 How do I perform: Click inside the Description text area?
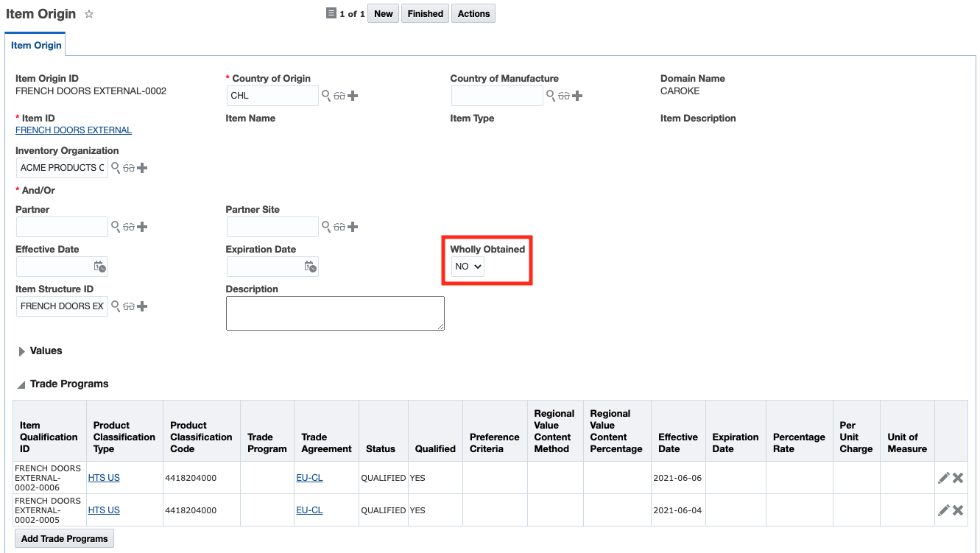point(335,313)
